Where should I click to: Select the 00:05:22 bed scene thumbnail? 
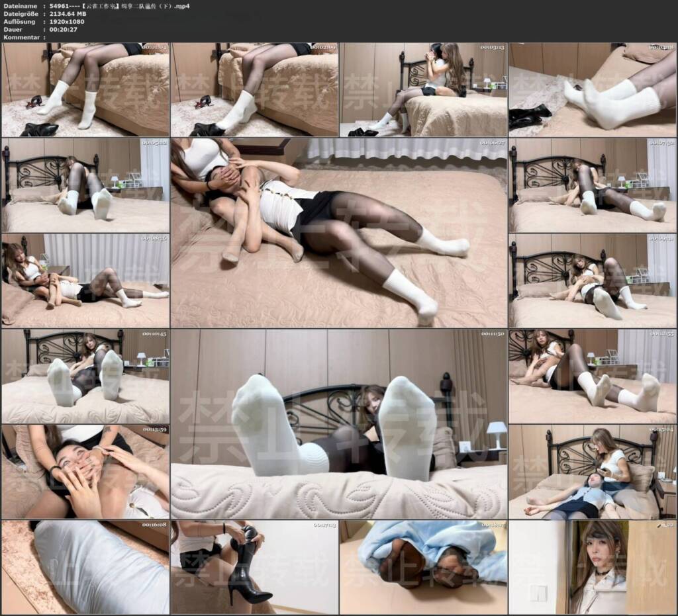(x=85, y=185)
